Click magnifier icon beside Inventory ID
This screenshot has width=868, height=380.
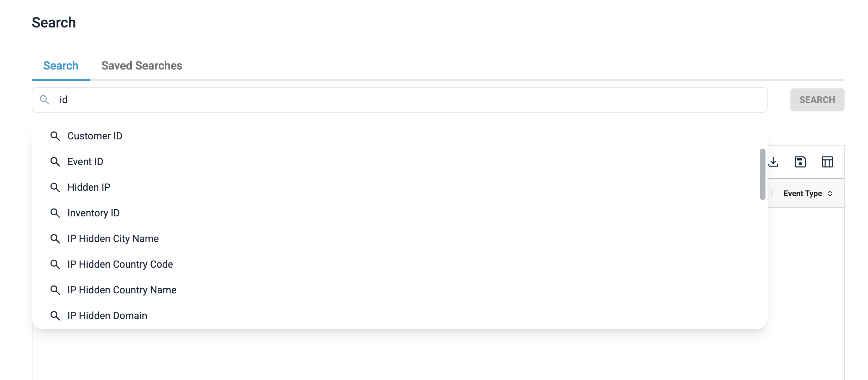pos(55,213)
